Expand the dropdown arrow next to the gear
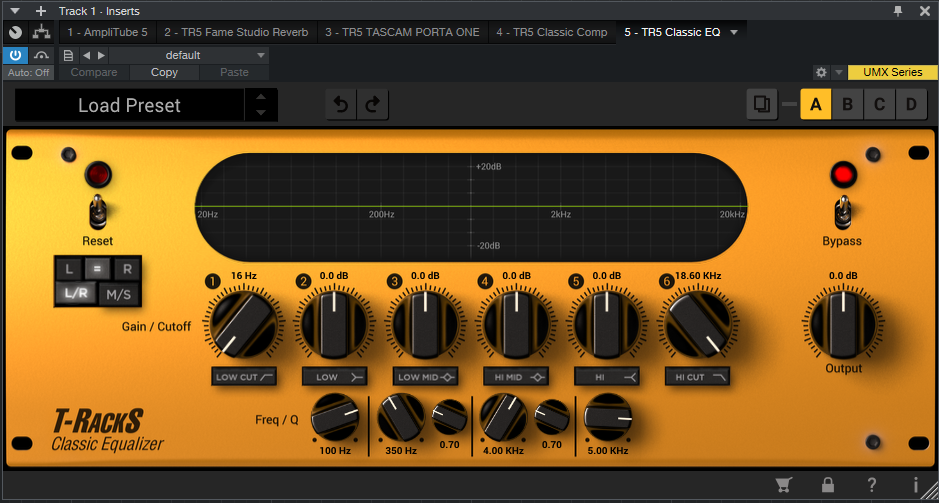Image resolution: width=939 pixels, height=503 pixels. click(838, 72)
